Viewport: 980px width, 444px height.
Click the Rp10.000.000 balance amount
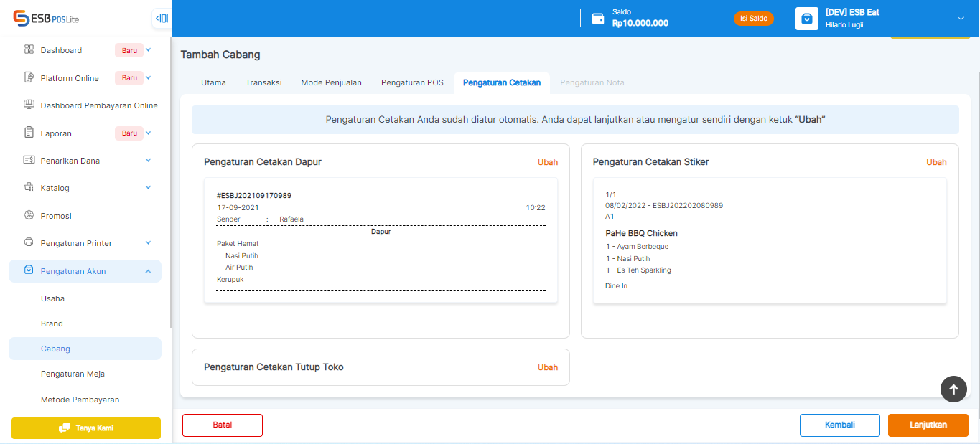point(640,23)
